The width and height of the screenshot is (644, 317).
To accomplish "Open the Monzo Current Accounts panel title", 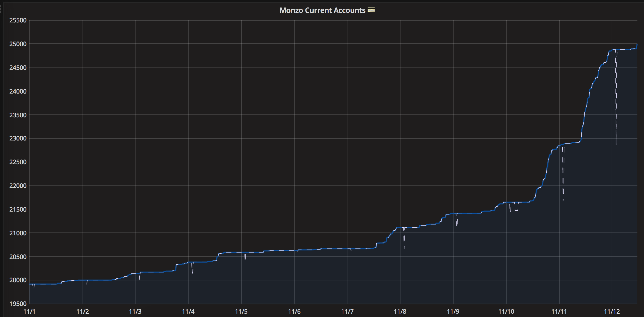I will (x=323, y=10).
